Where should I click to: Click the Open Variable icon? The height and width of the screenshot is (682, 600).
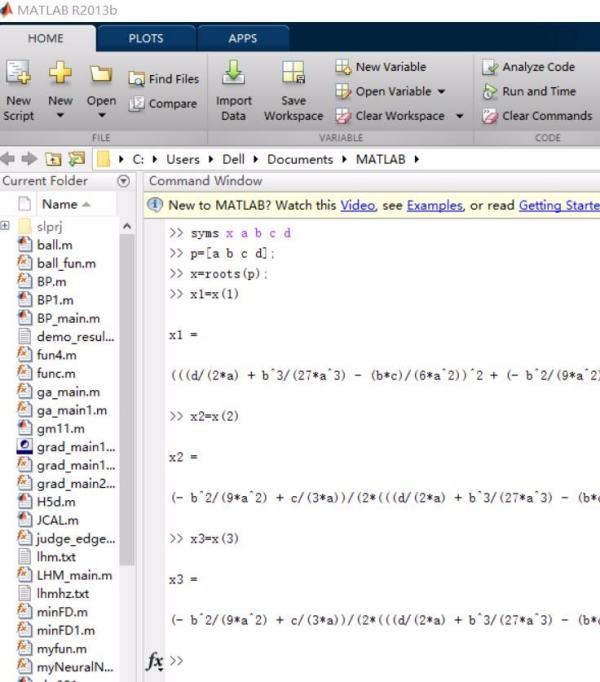343,91
